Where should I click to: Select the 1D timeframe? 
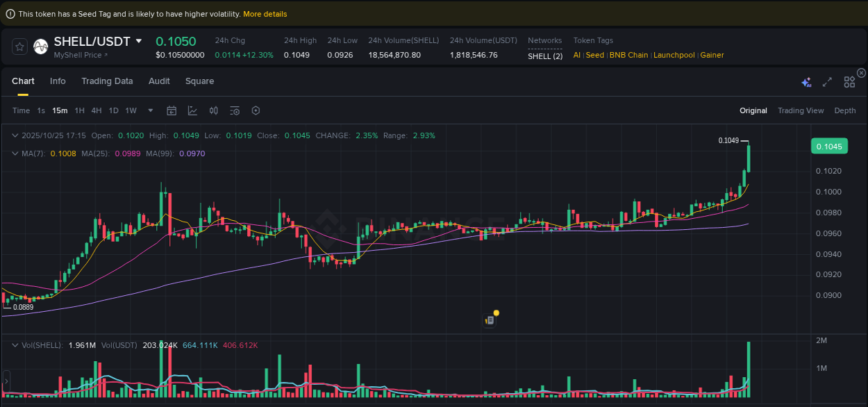click(113, 110)
